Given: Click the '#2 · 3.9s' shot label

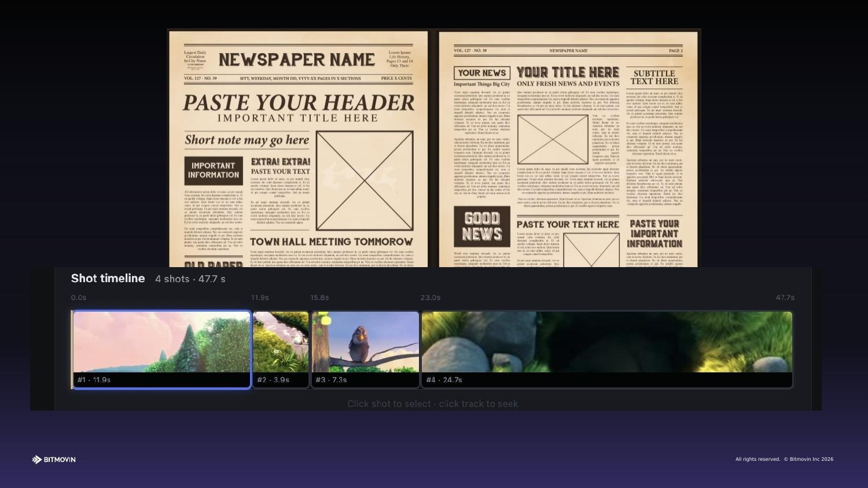Looking at the screenshot, I should (x=273, y=380).
